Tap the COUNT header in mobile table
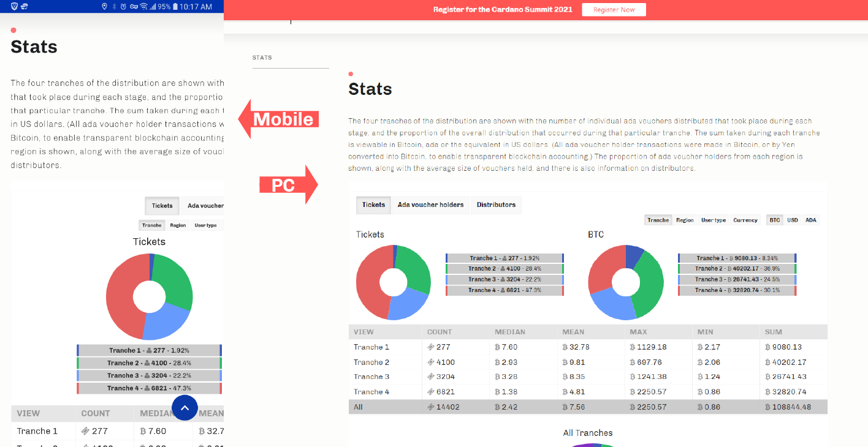This screenshot has height=447, width=868. [96, 413]
